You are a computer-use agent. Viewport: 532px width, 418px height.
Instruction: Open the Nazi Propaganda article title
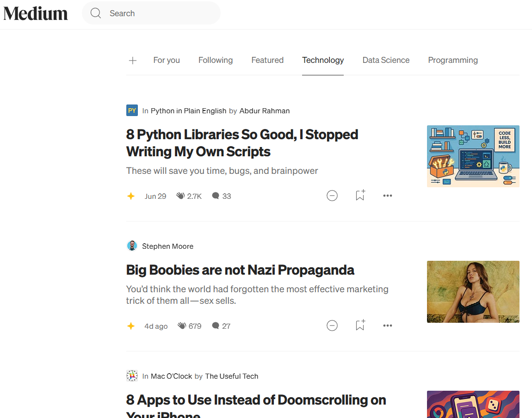(x=240, y=270)
